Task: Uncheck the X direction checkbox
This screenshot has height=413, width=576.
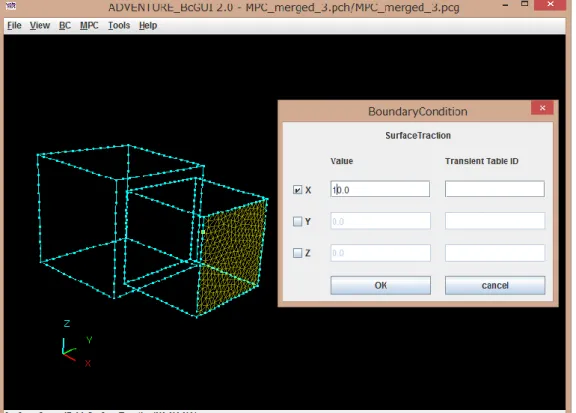Action: [x=298, y=190]
